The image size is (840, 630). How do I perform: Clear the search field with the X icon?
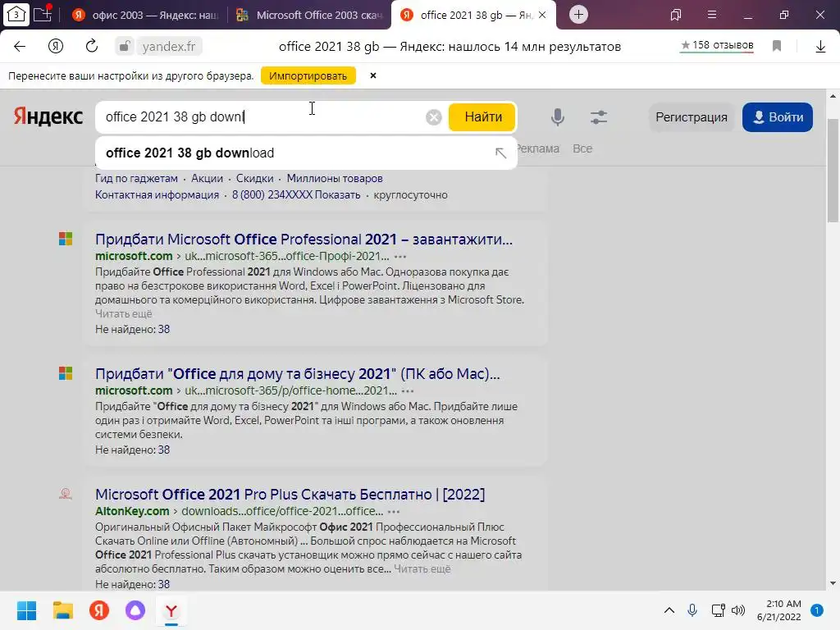coord(433,116)
